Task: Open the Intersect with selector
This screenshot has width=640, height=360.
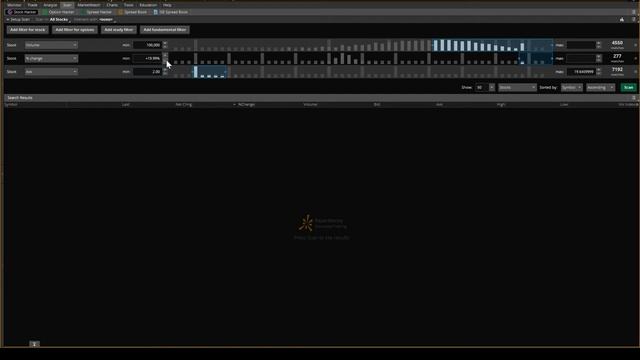Action: pos(107,19)
